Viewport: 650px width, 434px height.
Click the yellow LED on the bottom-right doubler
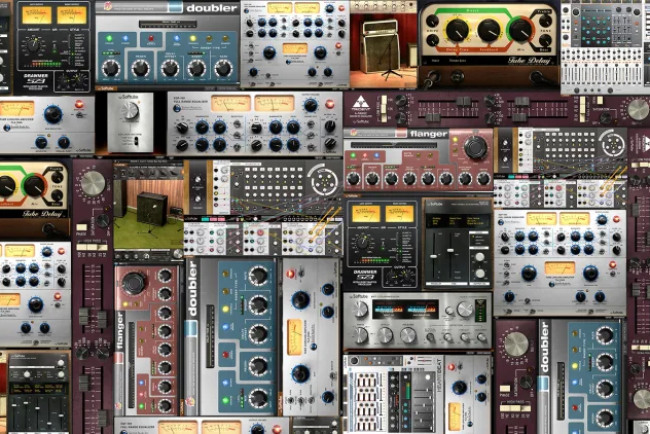point(575,366)
